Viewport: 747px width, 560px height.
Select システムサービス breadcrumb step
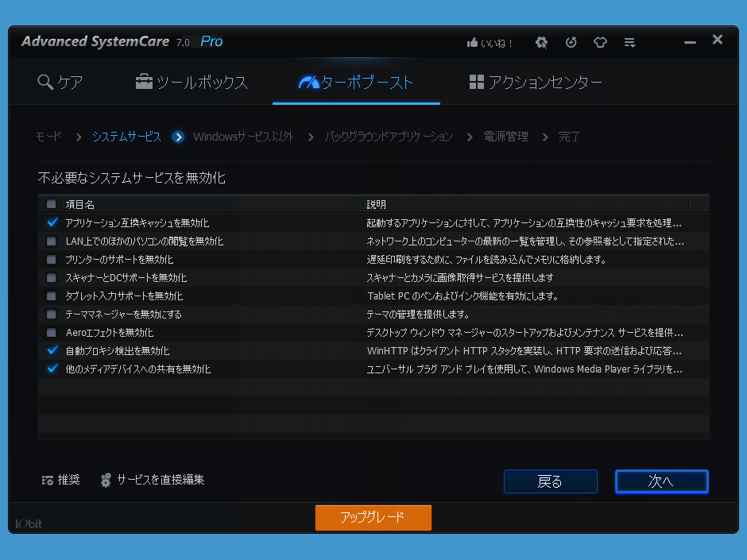click(126, 137)
